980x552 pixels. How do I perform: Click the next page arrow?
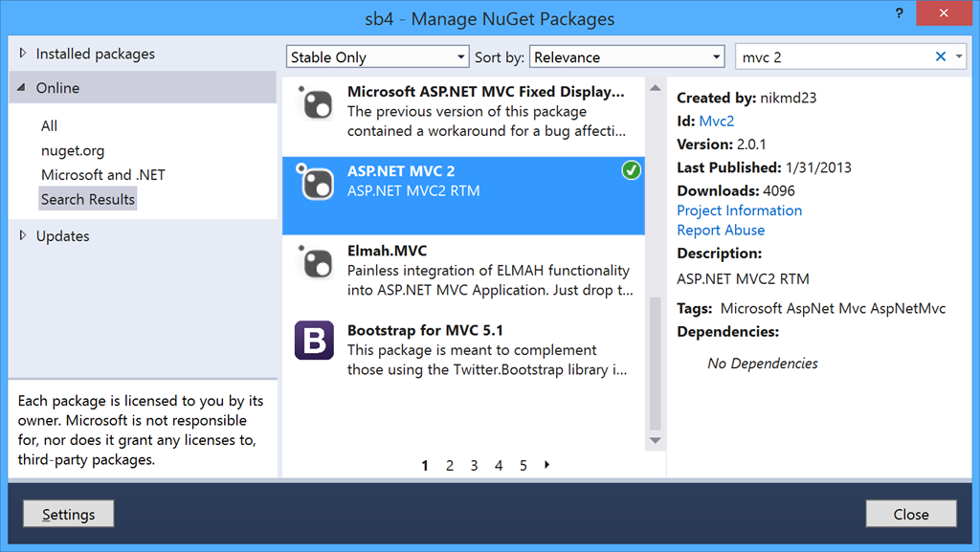546,465
